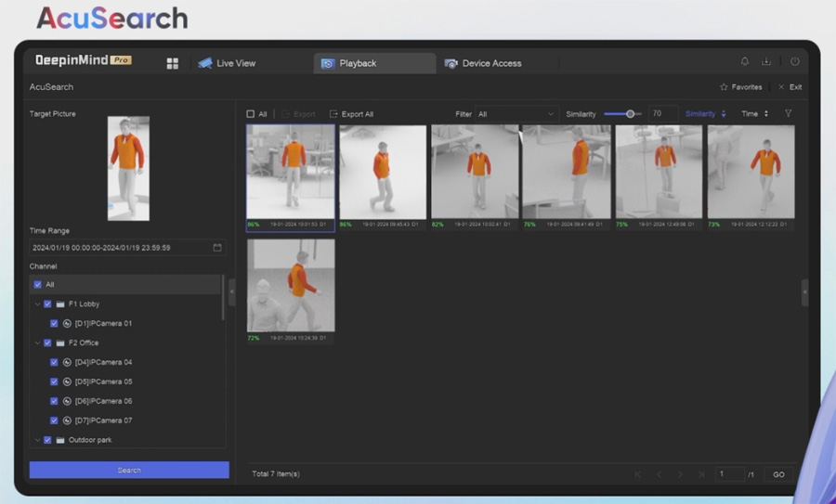836x504 pixels.
Task: Collapse the F1 Lobby tree group
Action: [37, 304]
